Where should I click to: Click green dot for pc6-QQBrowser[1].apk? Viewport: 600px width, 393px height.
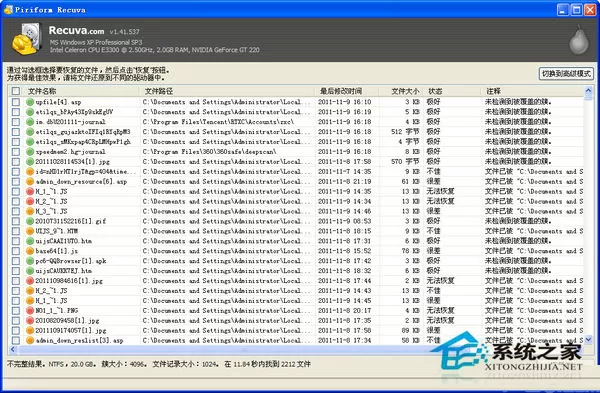[x=30, y=261]
